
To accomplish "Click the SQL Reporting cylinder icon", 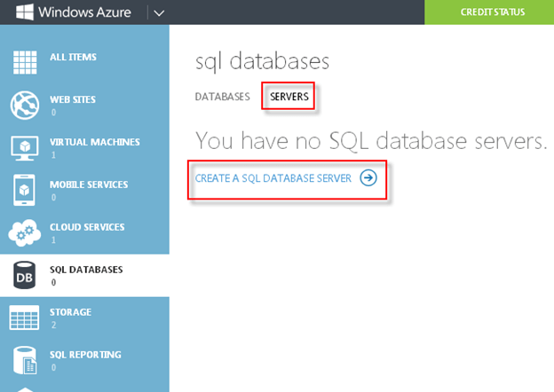I will [x=25, y=359].
